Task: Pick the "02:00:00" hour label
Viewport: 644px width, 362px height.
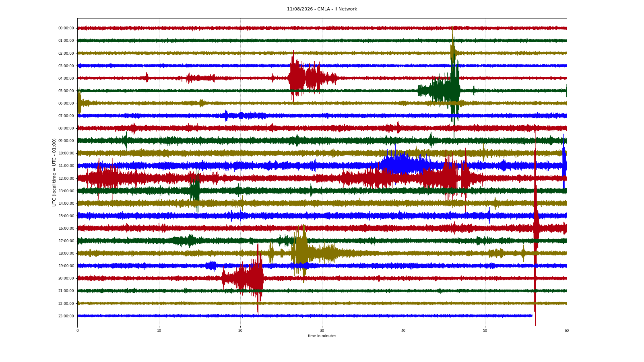Action: pyautogui.click(x=66, y=53)
